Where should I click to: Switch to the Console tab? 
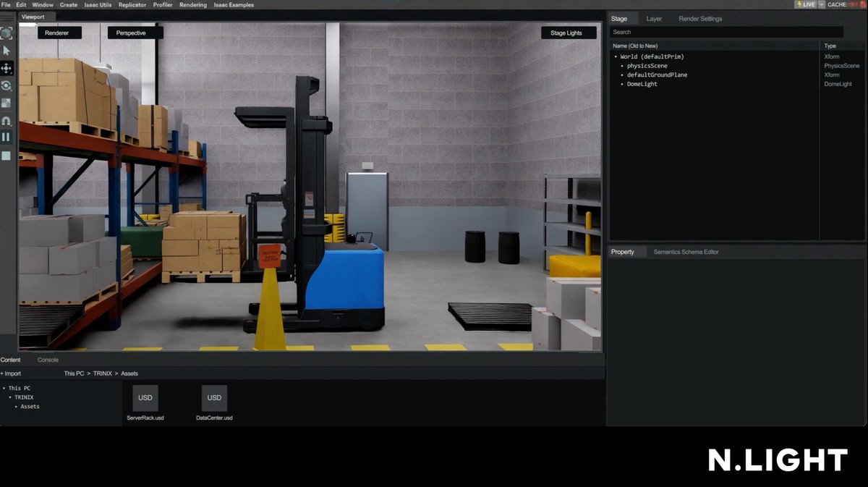pyautogui.click(x=48, y=360)
